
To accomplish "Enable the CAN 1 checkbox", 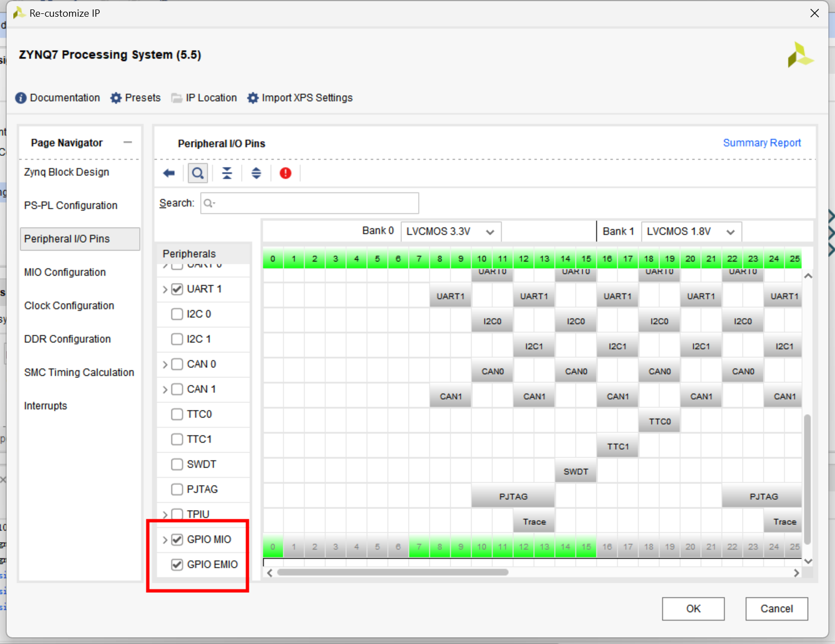I will (x=177, y=389).
